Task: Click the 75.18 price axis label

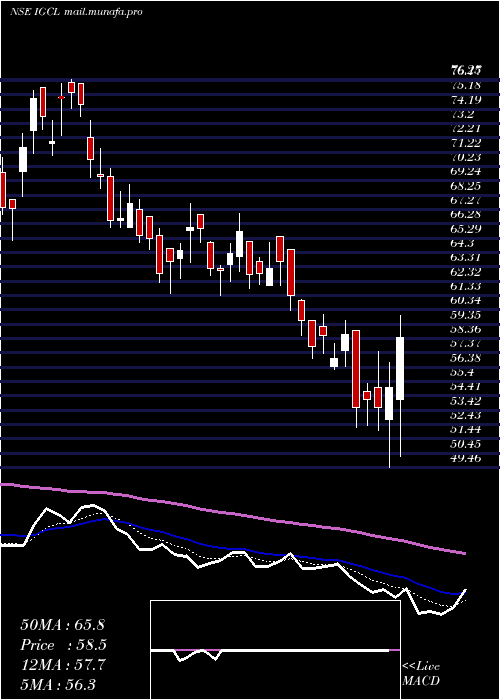Action: point(467,85)
